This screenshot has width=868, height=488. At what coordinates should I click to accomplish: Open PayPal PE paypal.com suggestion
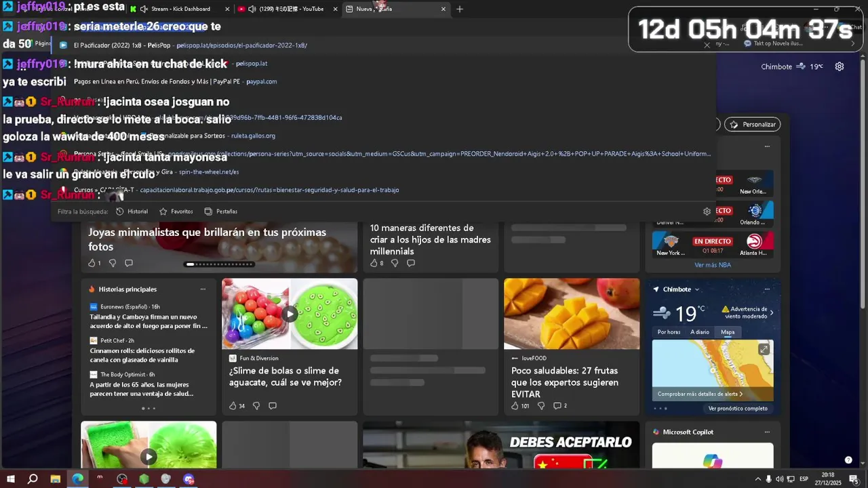(384, 81)
